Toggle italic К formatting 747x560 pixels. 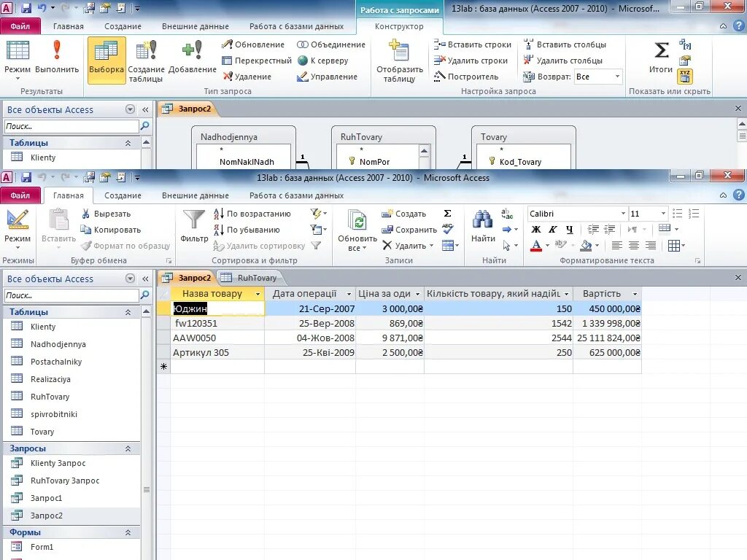click(553, 230)
